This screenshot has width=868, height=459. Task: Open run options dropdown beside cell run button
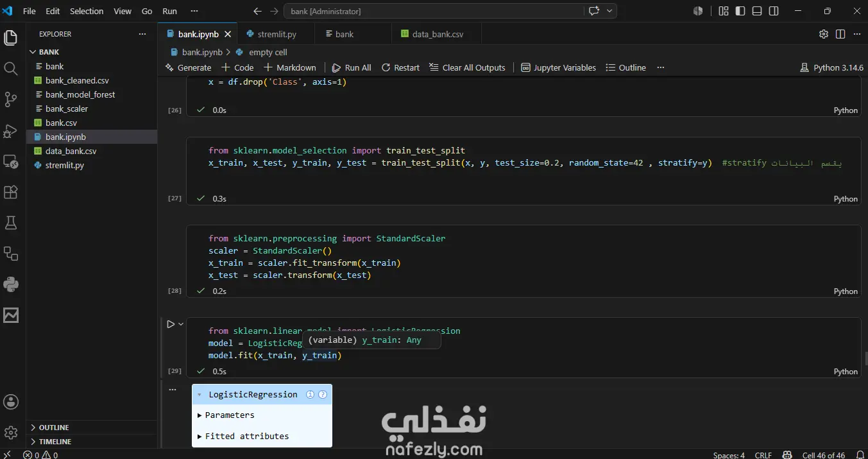point(182,324)
